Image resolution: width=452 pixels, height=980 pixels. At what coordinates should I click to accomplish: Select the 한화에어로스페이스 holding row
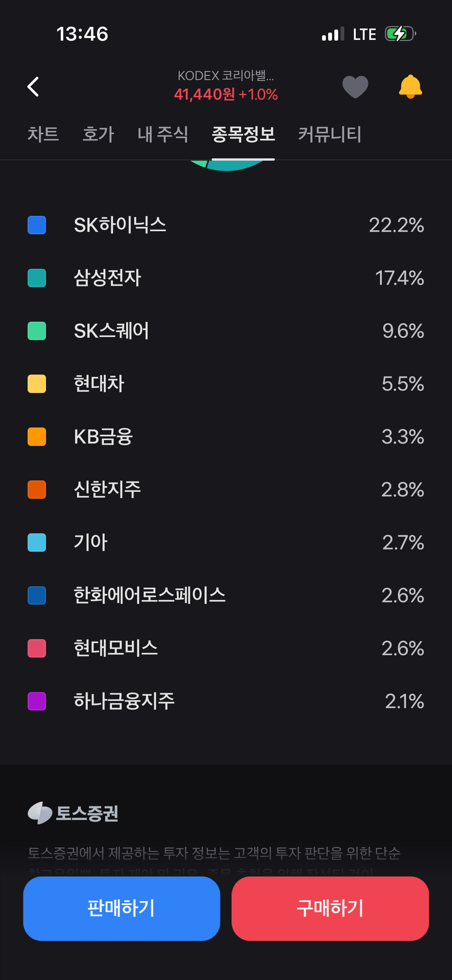pyautogui.click(x=226, y=595)
